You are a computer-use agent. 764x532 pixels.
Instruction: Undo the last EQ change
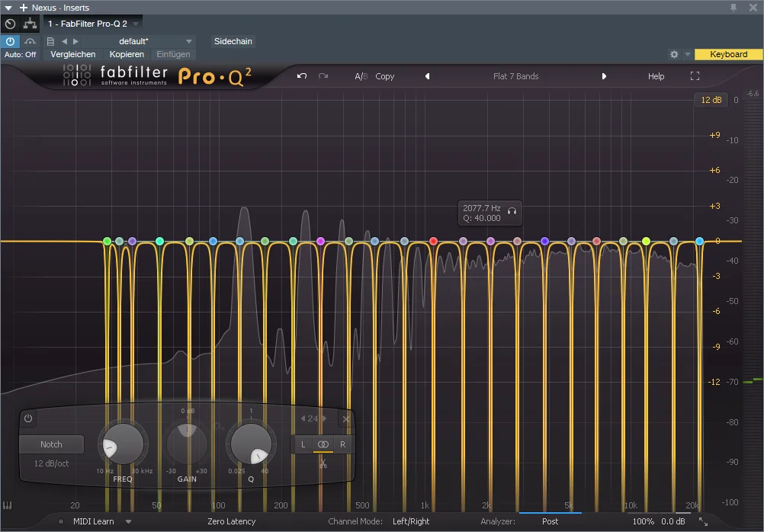click(x=302, y=76)
